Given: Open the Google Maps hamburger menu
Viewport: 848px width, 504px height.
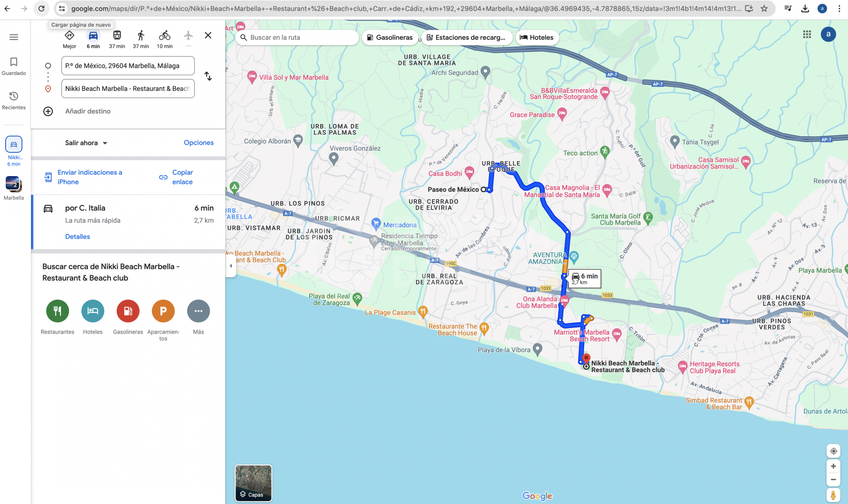Looking at the screenshot, I should (14, 37).
